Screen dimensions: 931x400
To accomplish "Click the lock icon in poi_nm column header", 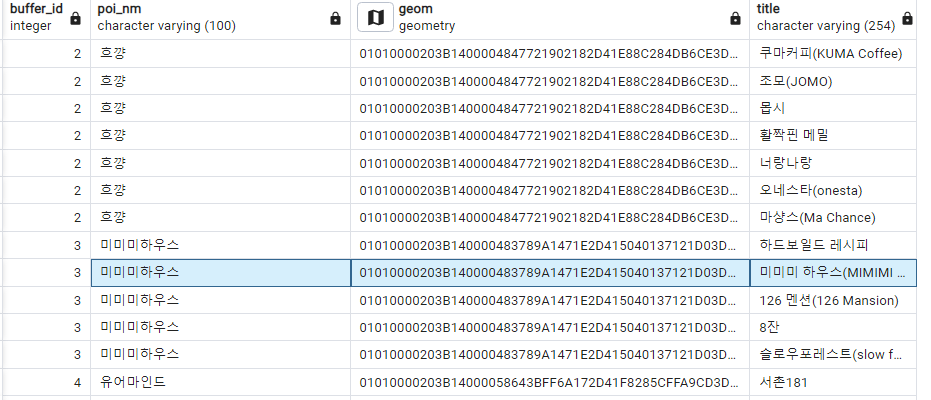I will [335, 18].
